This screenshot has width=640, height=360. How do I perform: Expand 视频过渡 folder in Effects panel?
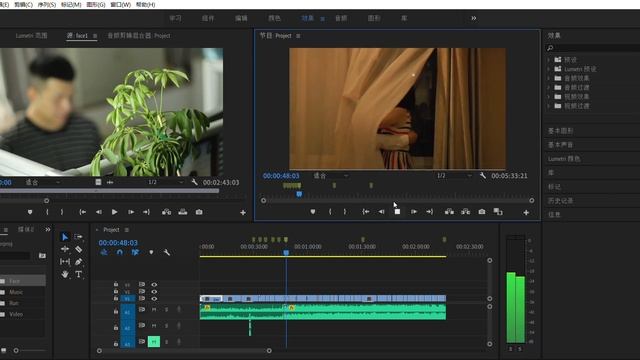(549, 106)
